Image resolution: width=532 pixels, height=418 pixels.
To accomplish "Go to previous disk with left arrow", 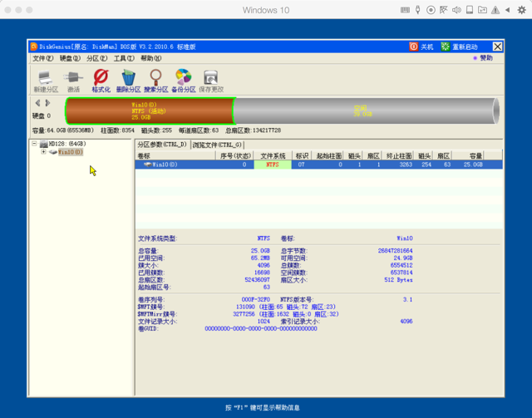I will tap(37, 102).
